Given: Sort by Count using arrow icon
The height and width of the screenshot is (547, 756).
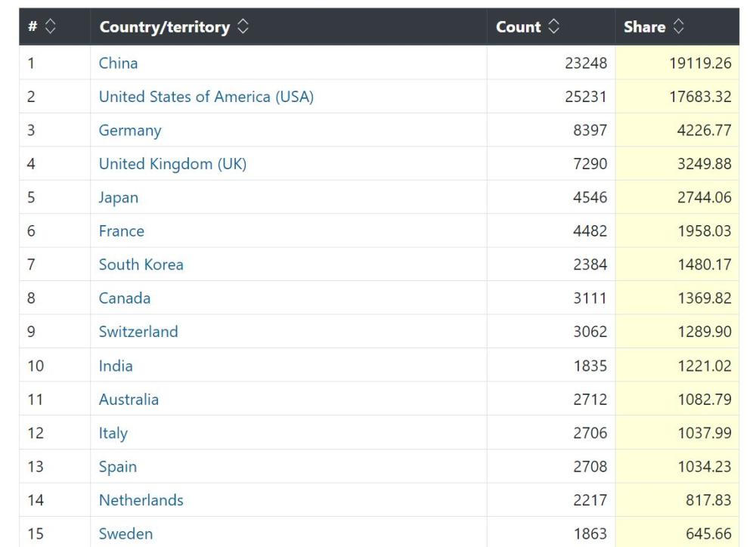Looking at the screenshot, I should coord(554,26).
